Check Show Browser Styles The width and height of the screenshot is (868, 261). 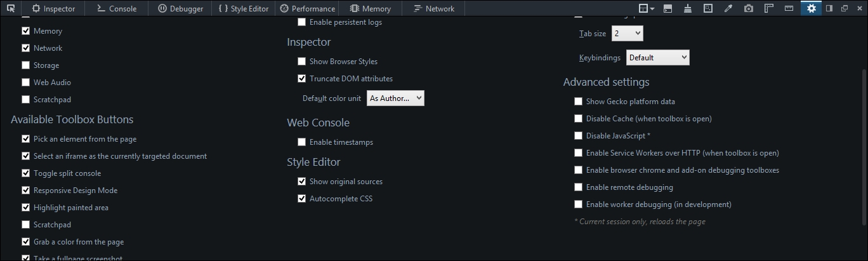tap(301, 61)
